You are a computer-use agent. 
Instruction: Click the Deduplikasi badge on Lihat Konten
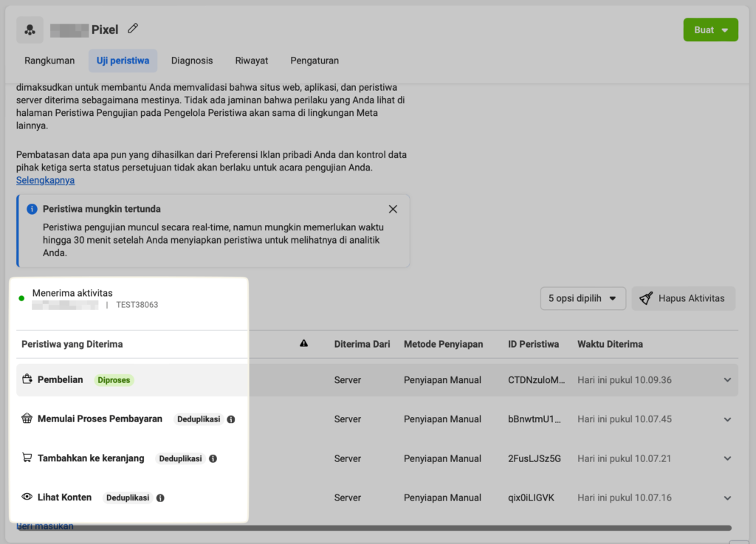pyautogui.click(x=128, y=497)
